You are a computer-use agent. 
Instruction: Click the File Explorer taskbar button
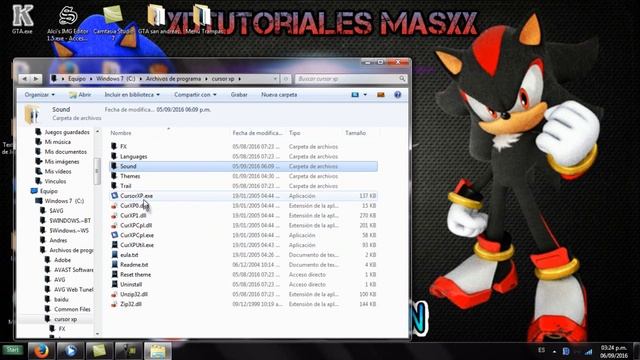click(158, 351)
